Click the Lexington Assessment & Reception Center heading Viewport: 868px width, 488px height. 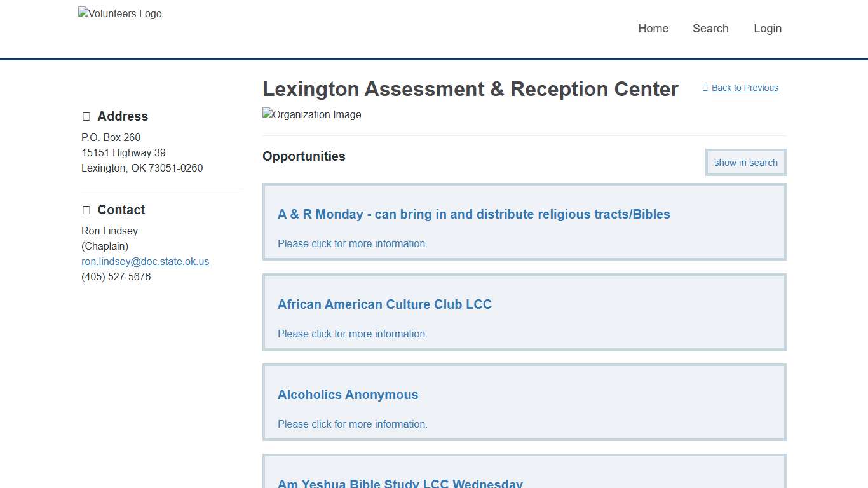[470, 89]
